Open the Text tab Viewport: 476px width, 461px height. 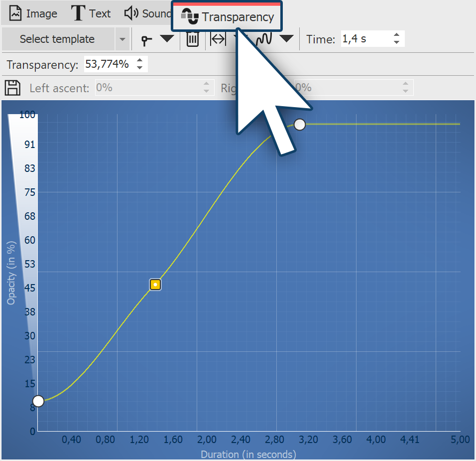pyautogui.click(x=91, y=13)
